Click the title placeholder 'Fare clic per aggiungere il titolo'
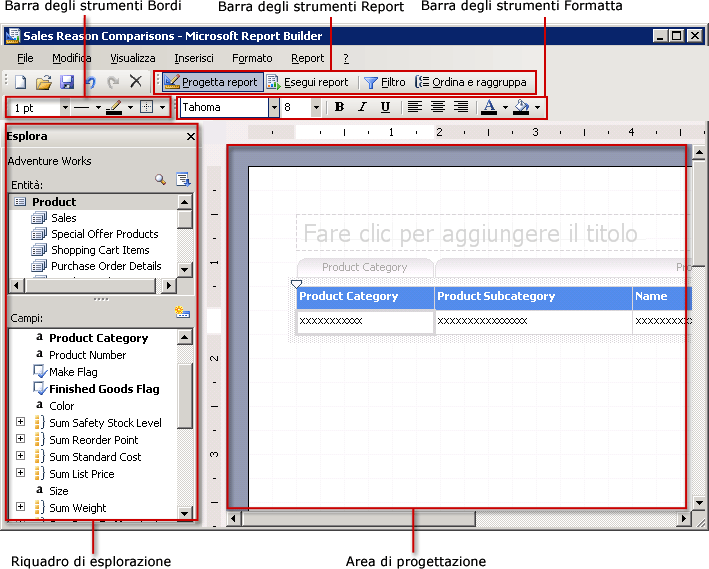The width and height of the screenshot is (709, 569). (x=470, y=234)
